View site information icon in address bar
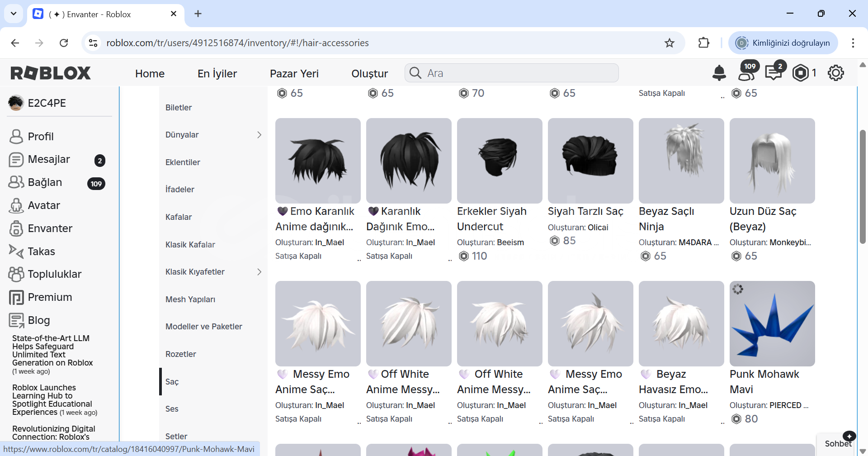This screenshot has width=868, height=456. coord(93,43)
